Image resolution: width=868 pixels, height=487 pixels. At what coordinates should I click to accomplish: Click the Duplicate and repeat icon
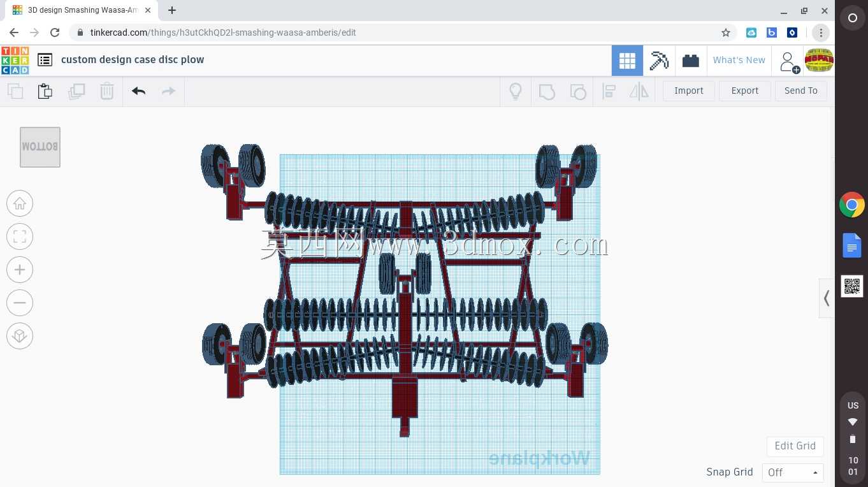point(76,91)
